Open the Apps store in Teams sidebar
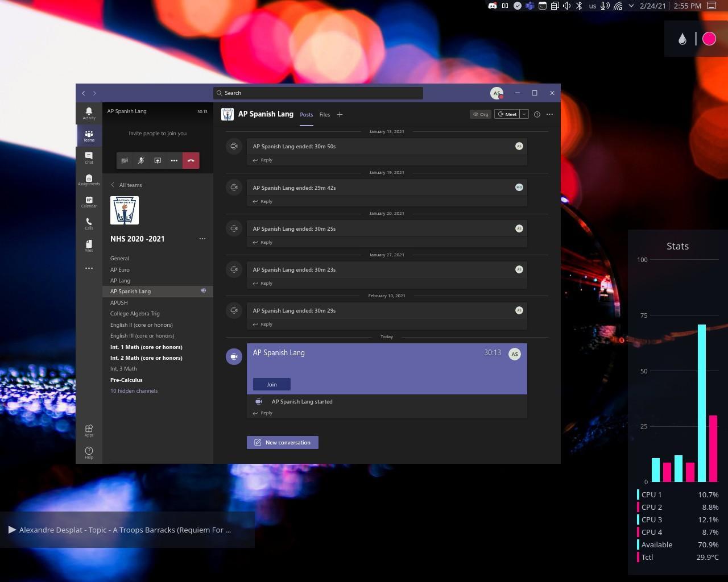The width and height of the screenshot is (728, 582). 89,430
